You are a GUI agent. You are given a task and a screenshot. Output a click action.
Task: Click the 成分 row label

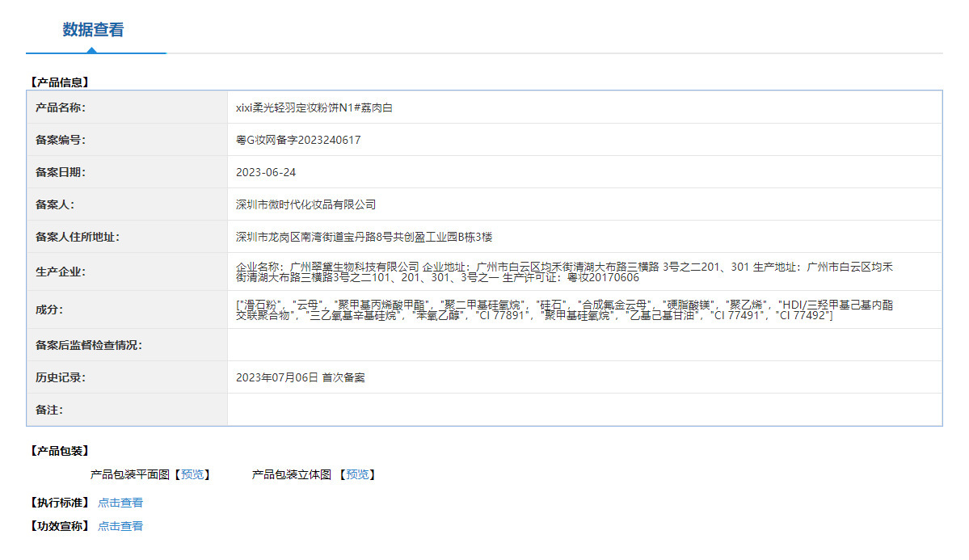tap(49, 309)
